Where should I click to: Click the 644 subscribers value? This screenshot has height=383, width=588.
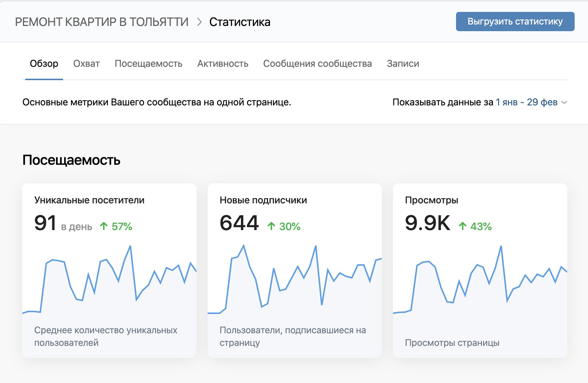239,223
